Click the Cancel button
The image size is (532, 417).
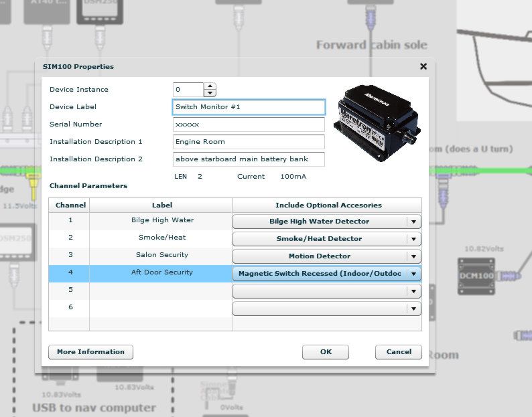[398, 352]
